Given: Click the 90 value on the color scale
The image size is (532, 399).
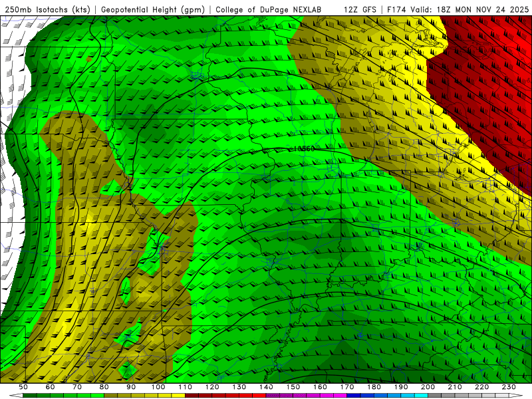Looking at the screenshot, I should click(x=131, y=387).
